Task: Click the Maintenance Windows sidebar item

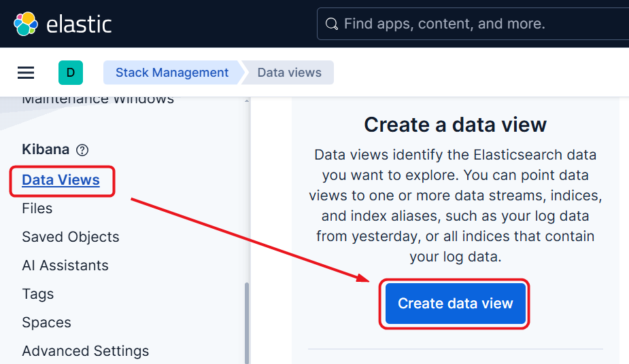Action: (97, 99)
